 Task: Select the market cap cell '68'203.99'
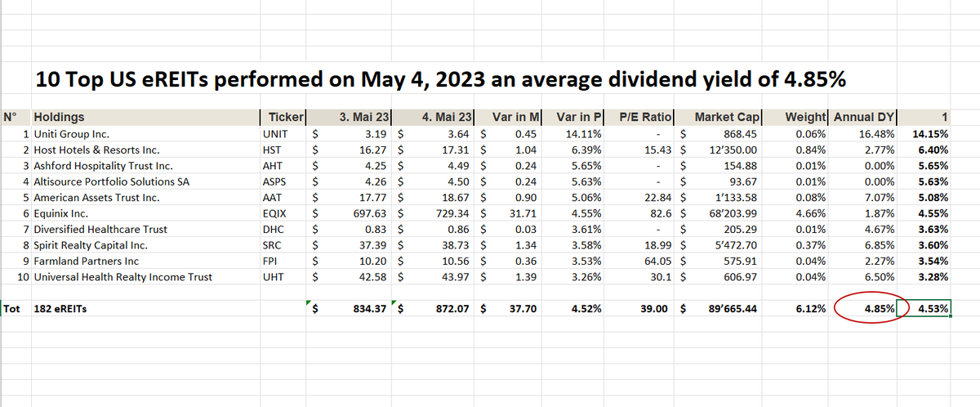[x=720, y=213]
